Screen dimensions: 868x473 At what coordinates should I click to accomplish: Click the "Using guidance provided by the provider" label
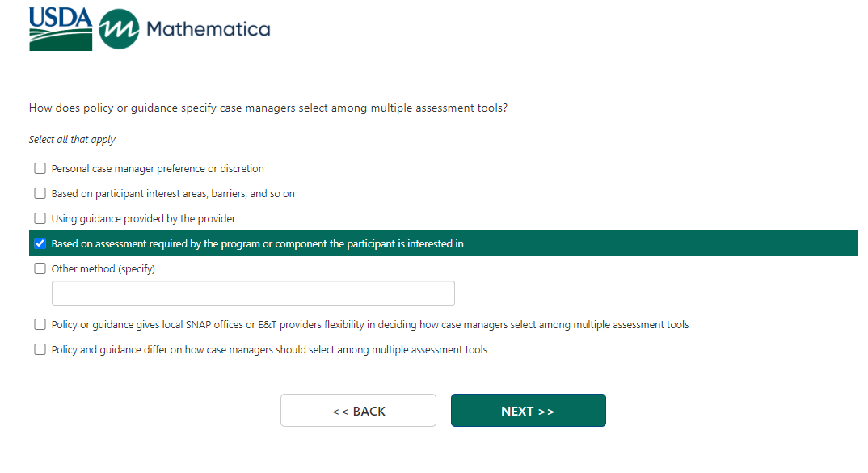pos(143,219)
